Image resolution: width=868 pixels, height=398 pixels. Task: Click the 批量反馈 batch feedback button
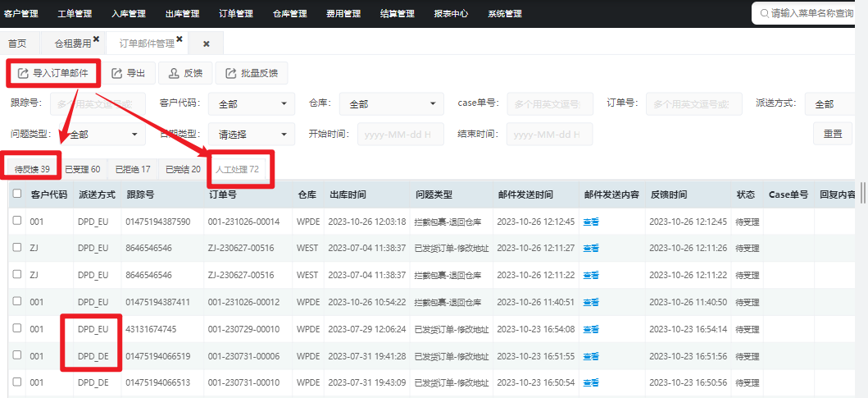(x=252, y=73)
